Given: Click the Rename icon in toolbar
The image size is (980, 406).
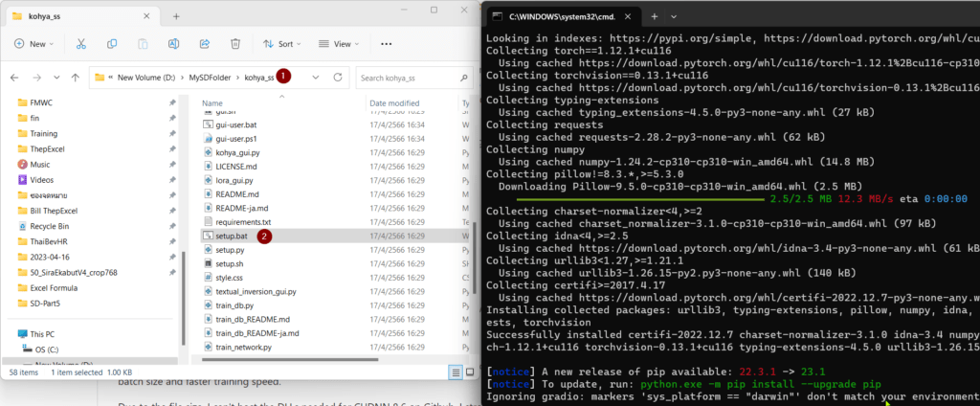Looking at the screenshot, I should [x=173, y=44].
